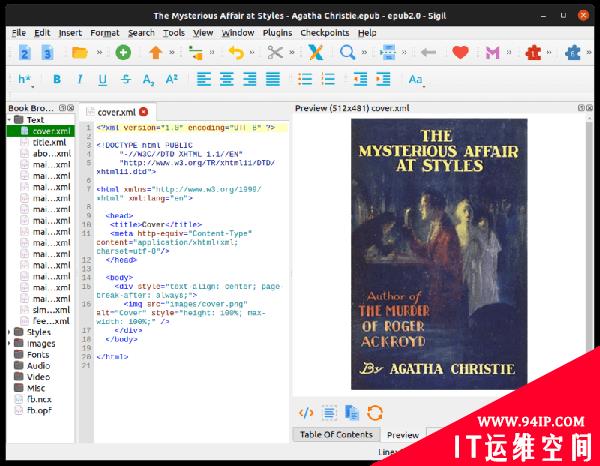This screenshot has height=466, width=600.
Task: Click the Preview inspect code icon
Action: (306, 413)
